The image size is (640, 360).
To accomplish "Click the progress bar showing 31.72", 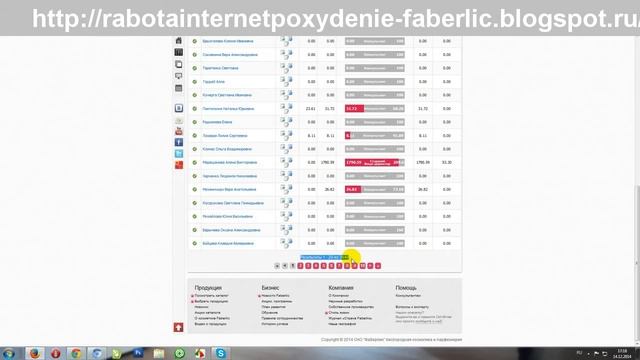I will [375, 109].
